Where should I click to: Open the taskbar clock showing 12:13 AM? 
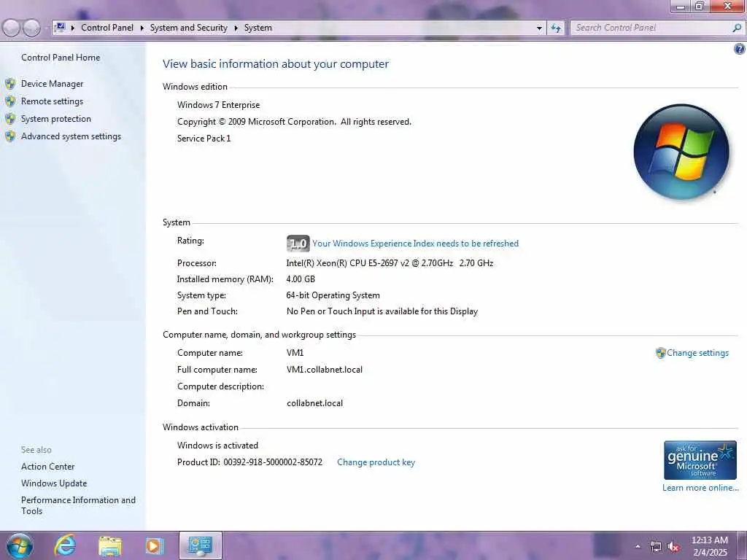710,546
